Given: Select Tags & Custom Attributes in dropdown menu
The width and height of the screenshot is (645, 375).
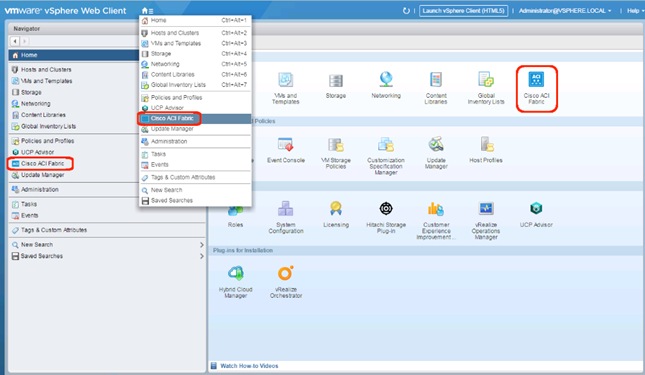Looking at the screenshot, I should [x=195, y=177].
